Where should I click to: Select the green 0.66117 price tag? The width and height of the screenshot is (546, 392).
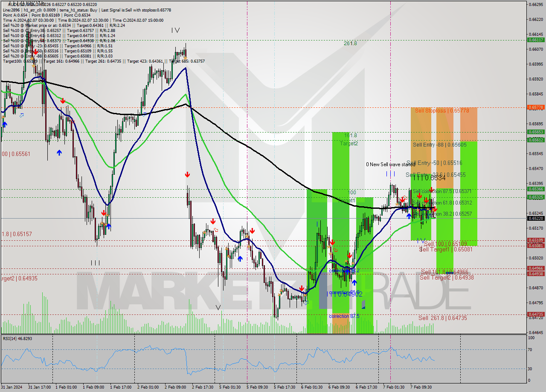(535, 40)
